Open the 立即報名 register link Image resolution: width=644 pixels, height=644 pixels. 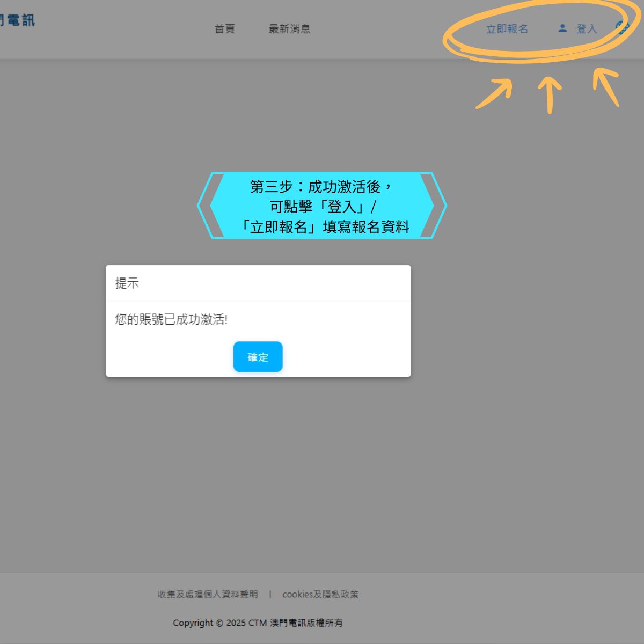point(507,29)
